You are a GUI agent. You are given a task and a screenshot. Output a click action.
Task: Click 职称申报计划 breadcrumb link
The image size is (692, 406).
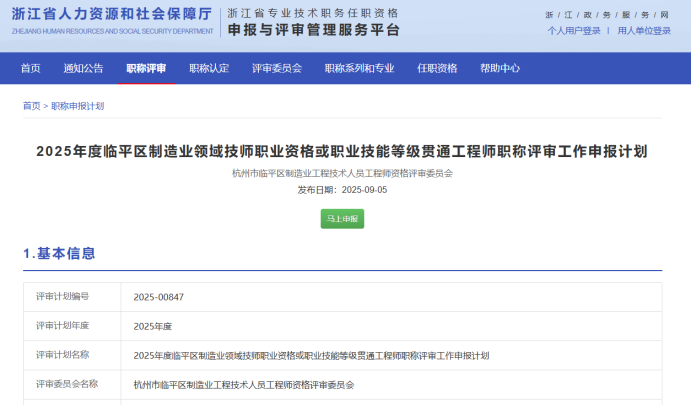(x=77, y=105)
